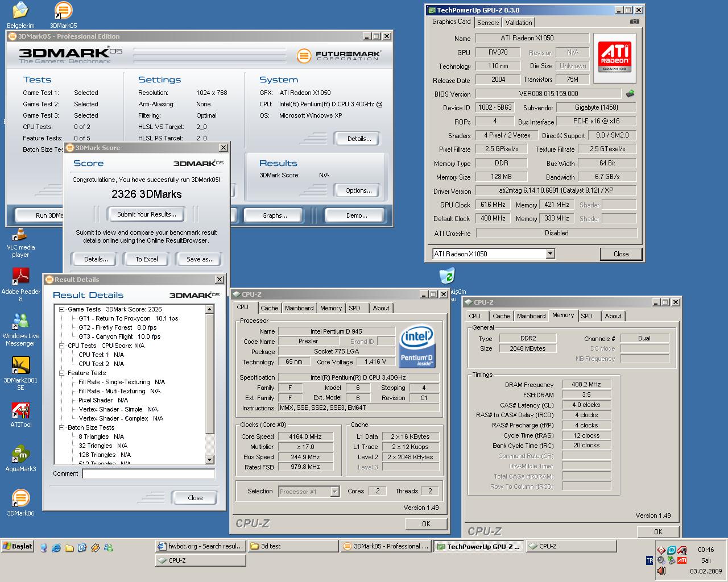
Task: Click Submit Your Results button
Action: [x=147, y=214]
